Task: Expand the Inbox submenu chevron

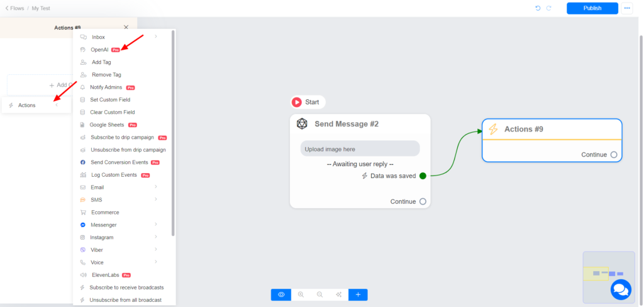Action: click(156, 36)
